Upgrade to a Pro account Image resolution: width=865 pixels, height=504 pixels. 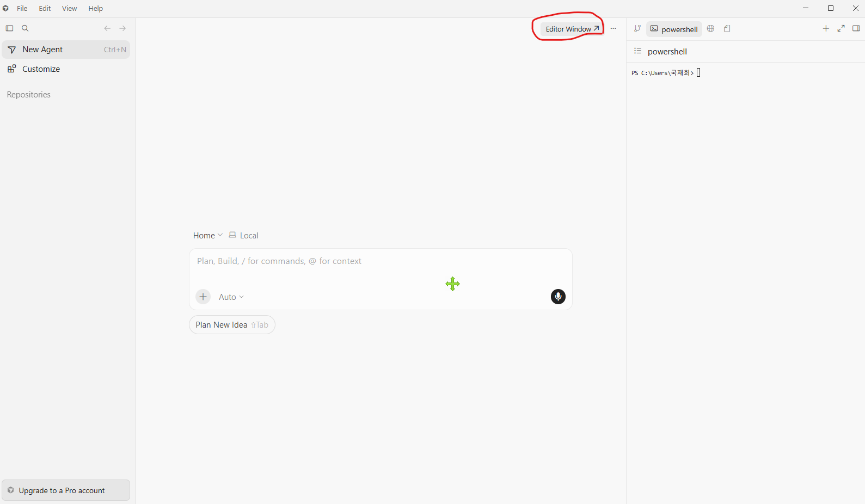[66, 490]
